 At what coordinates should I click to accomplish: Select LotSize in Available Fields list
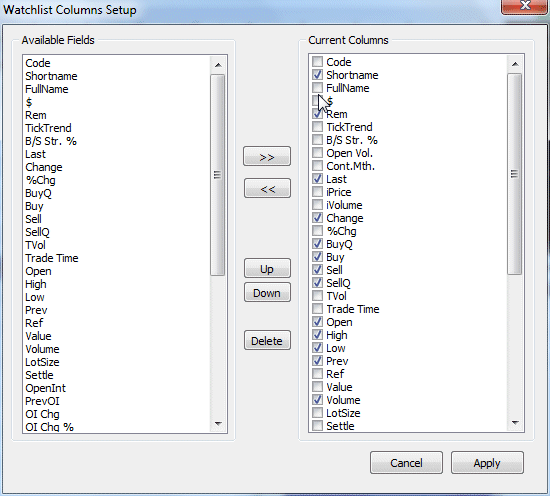click(42, 362)
